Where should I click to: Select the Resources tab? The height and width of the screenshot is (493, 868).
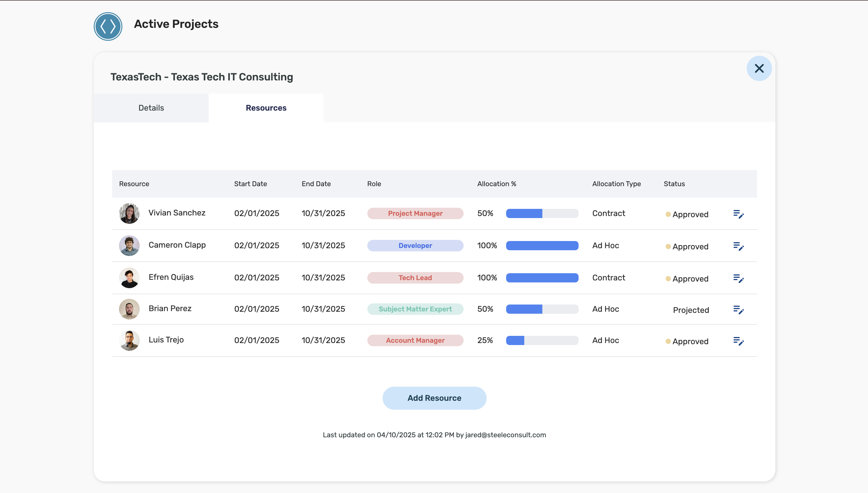(266, 108)
